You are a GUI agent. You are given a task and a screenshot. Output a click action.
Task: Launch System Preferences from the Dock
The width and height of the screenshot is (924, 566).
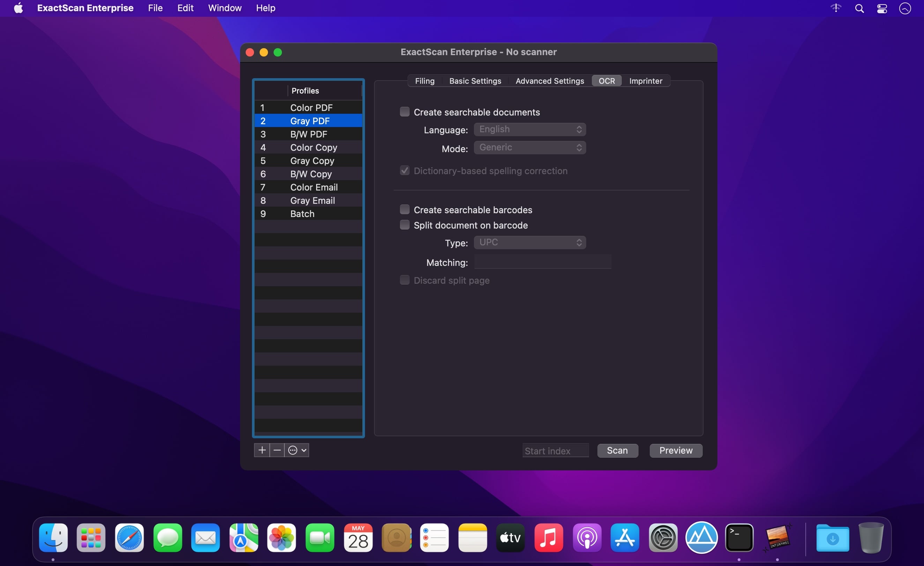tap(663, 537)
